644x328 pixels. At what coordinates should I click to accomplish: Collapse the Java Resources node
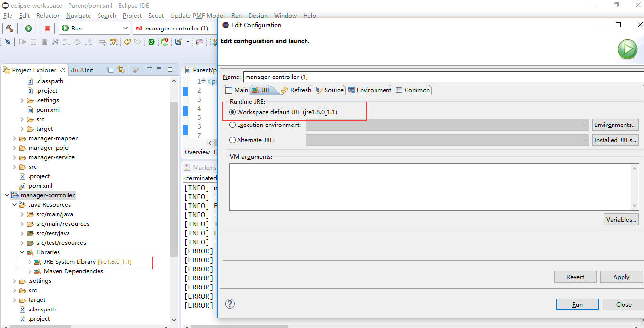click(x=14, y=205)
